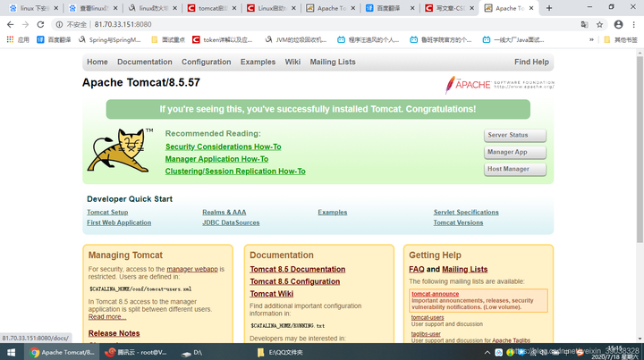This screenshot has width=644, height=360.
Task: Click the Apache Software Foundation feather logo
Action: pos(500,85)
